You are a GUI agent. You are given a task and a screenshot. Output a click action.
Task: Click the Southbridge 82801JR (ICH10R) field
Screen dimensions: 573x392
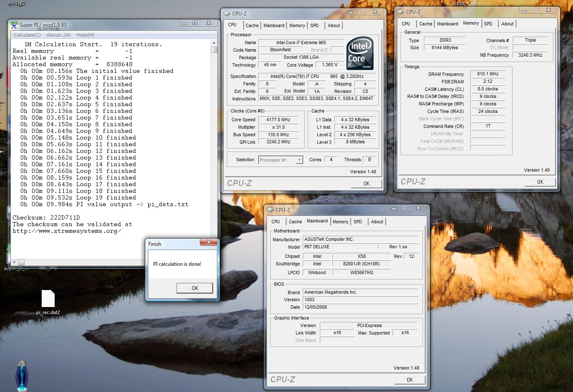(x=361, y=264)
